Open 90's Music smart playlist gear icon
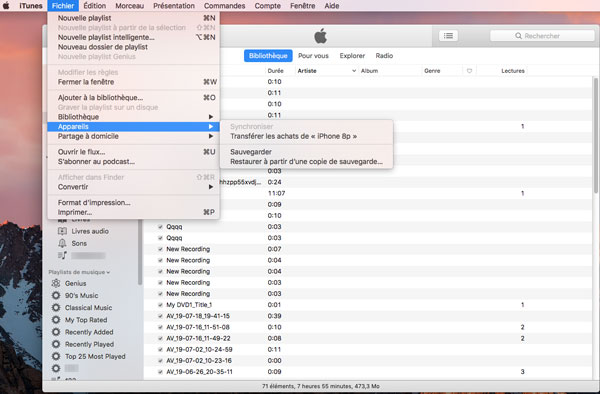Screen dimensions: 600x394 point(56,295)
